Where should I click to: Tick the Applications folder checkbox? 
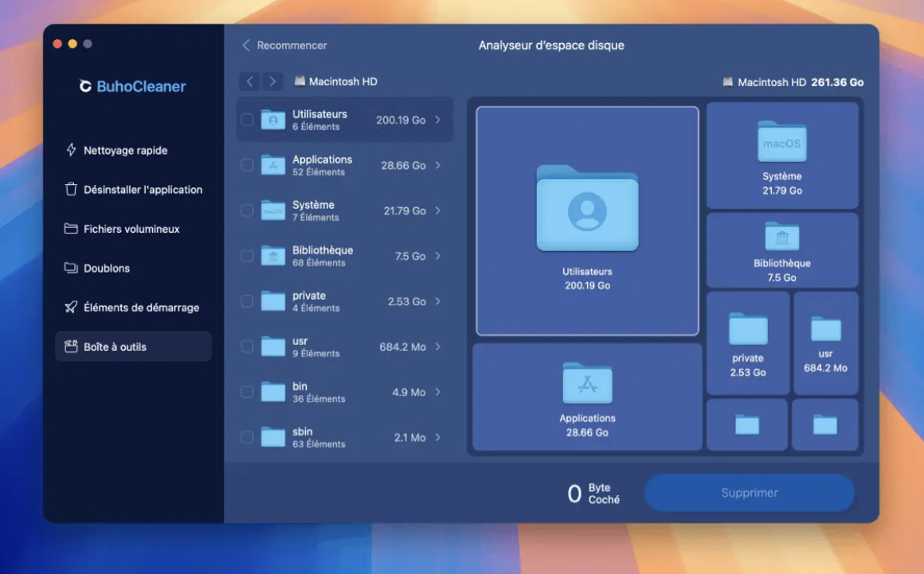click(247, 165)
